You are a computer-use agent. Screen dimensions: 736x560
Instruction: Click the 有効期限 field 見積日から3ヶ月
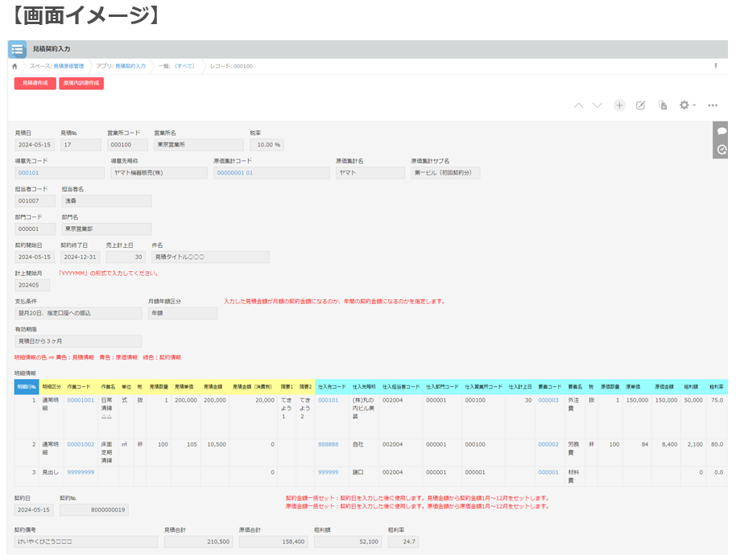(x=78, y=341)
